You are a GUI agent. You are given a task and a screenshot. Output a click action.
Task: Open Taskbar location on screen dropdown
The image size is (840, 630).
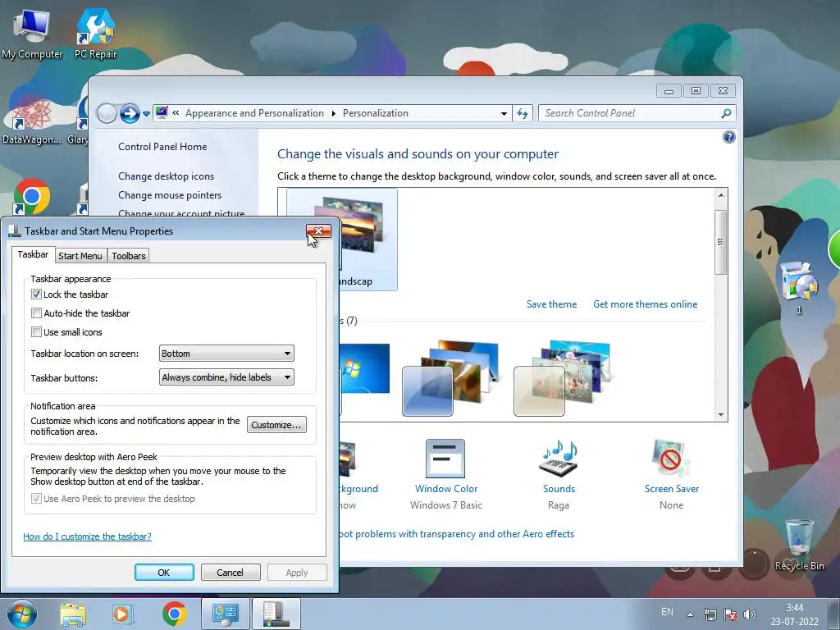226,354
